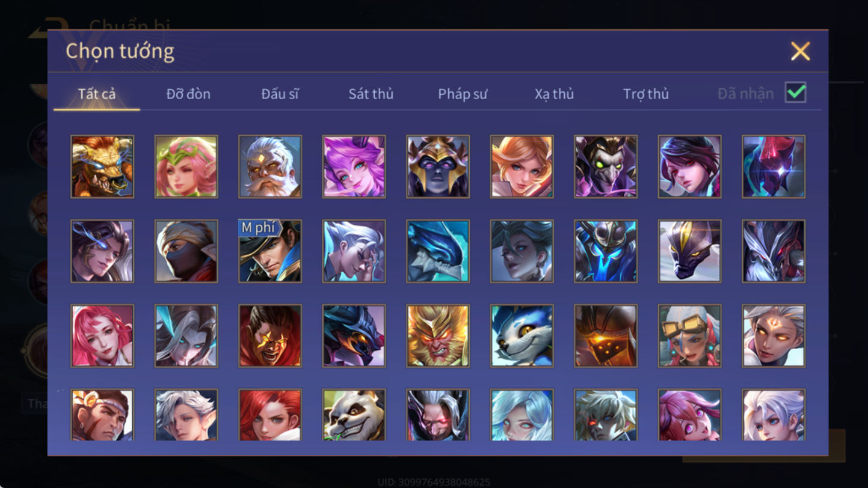
Task: Choose the blue cat hero portrait
Action: (522, 336)
